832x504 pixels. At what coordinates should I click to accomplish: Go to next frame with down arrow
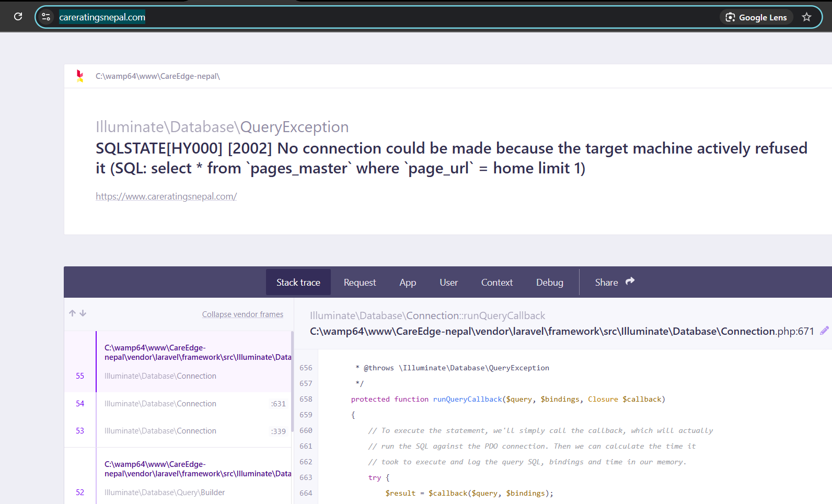pos(83,313)
